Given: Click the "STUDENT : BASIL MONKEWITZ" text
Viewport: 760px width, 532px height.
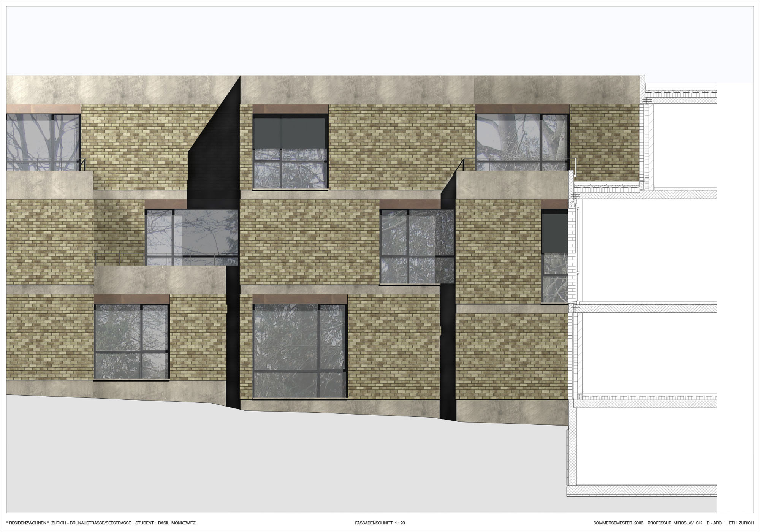Looking at the screenshot, I should point(165,523).
